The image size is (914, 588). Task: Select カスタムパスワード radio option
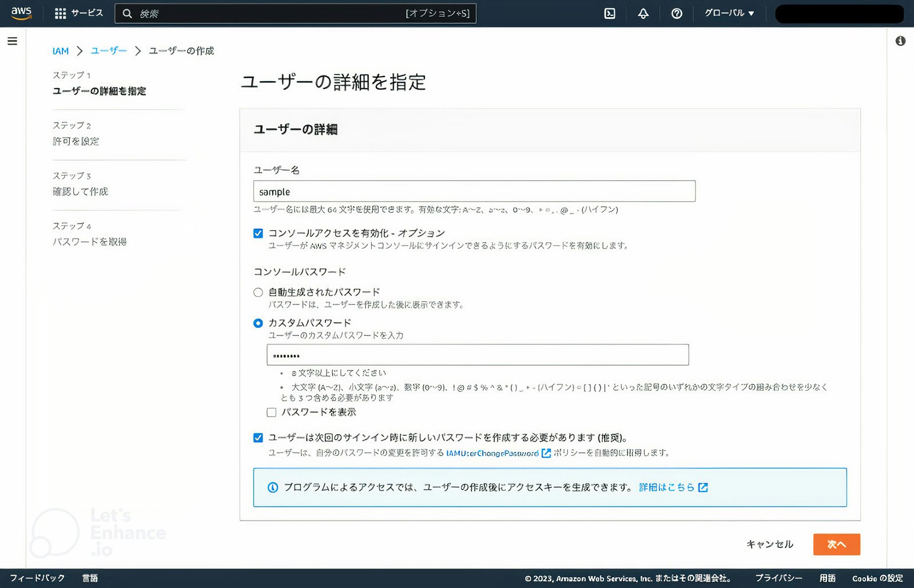click(x=258, y=323)
